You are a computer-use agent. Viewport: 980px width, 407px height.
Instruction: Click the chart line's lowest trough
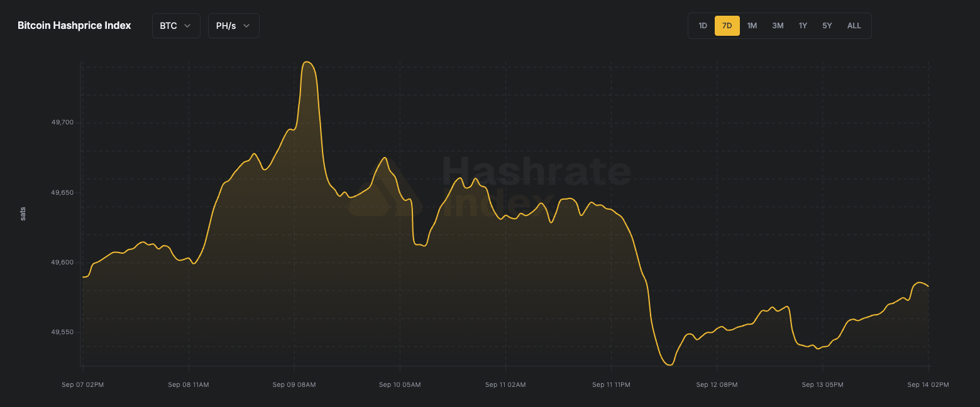click(669, 365)
